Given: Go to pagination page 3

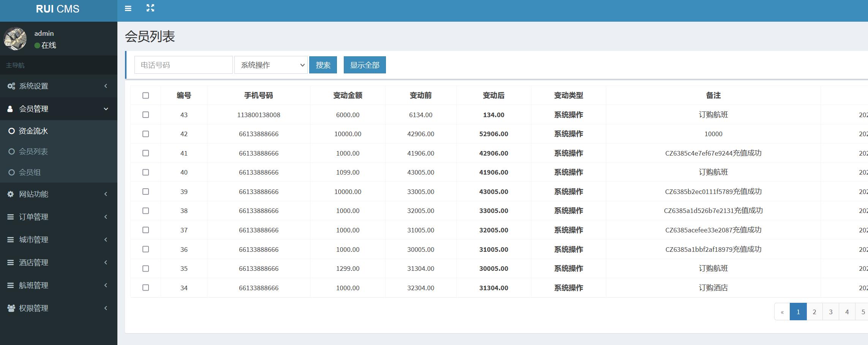Looking at the screenshot, I should pyautogui.click(x=831, y=312).
